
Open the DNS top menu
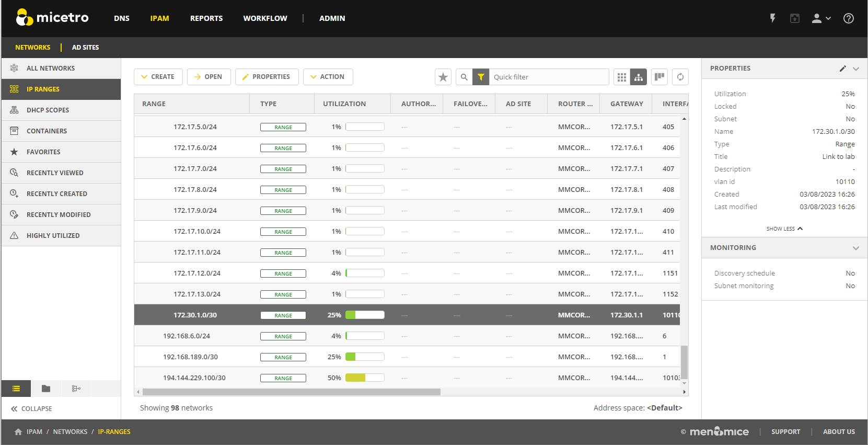click(122, 18)
